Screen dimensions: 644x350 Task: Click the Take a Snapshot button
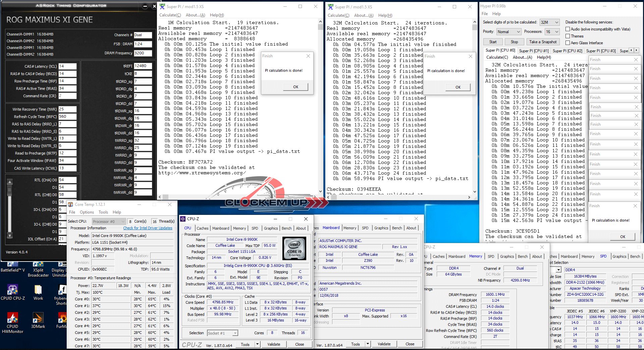(543, 42)
